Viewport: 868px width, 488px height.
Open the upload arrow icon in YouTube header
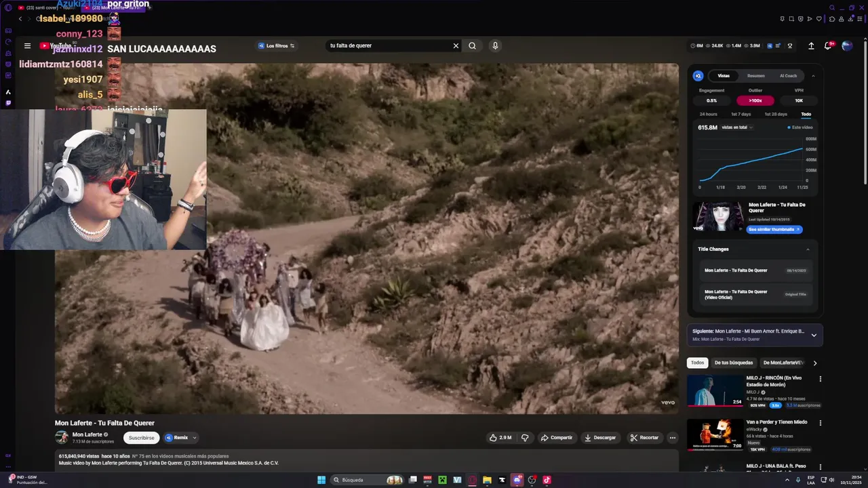[811, 46]
